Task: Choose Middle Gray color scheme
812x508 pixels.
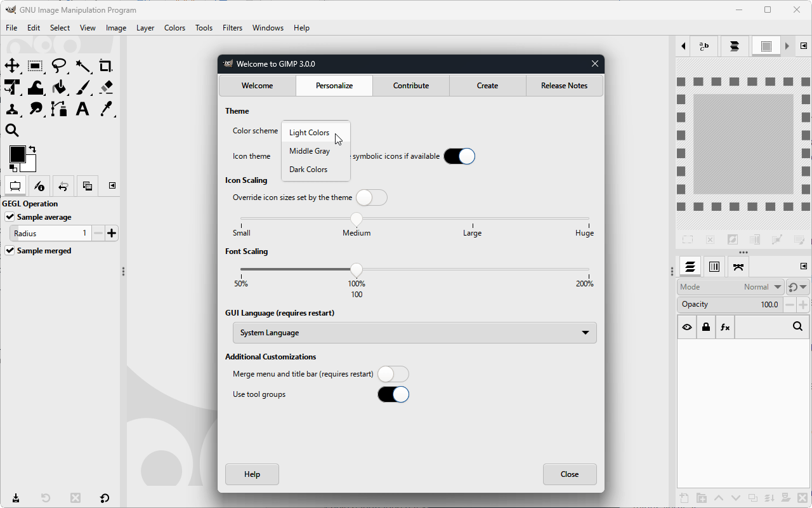Action: click(316, 151)
